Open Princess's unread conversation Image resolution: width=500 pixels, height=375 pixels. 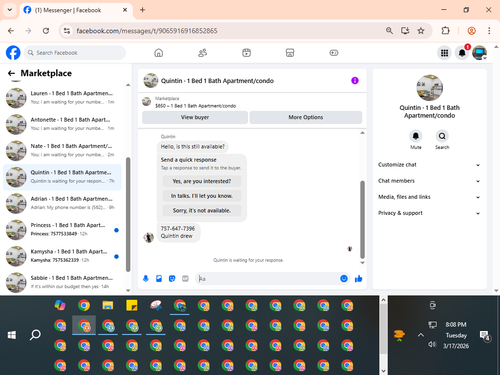[x=62, y=229]
